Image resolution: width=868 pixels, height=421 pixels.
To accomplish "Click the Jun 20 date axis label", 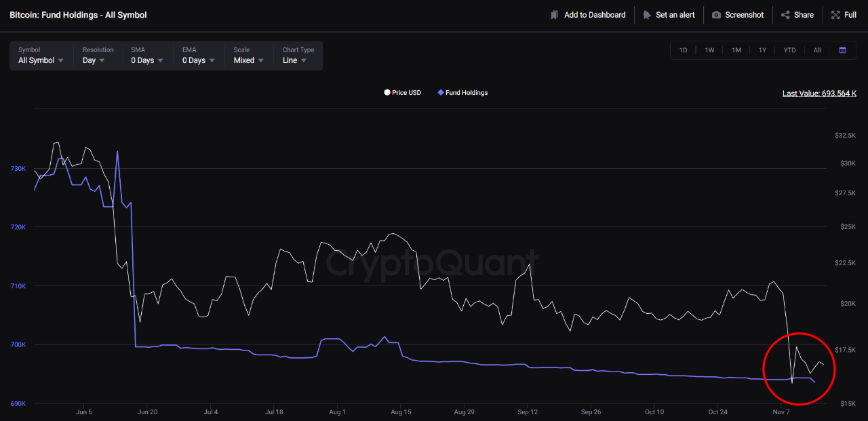I will [x=147, y=412].
